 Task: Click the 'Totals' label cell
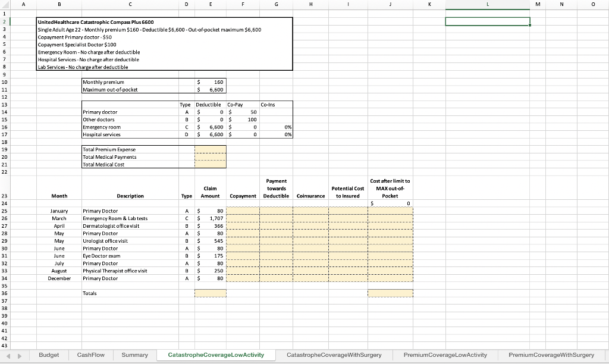[x=130, y=293]
